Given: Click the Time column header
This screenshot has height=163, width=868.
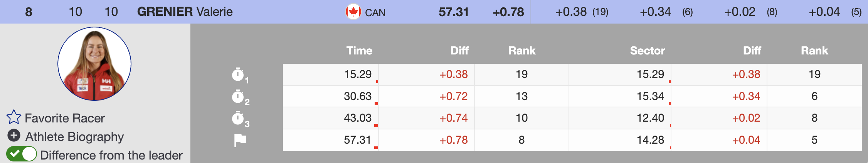Looking at the screenshot, I should click(359, 51).
